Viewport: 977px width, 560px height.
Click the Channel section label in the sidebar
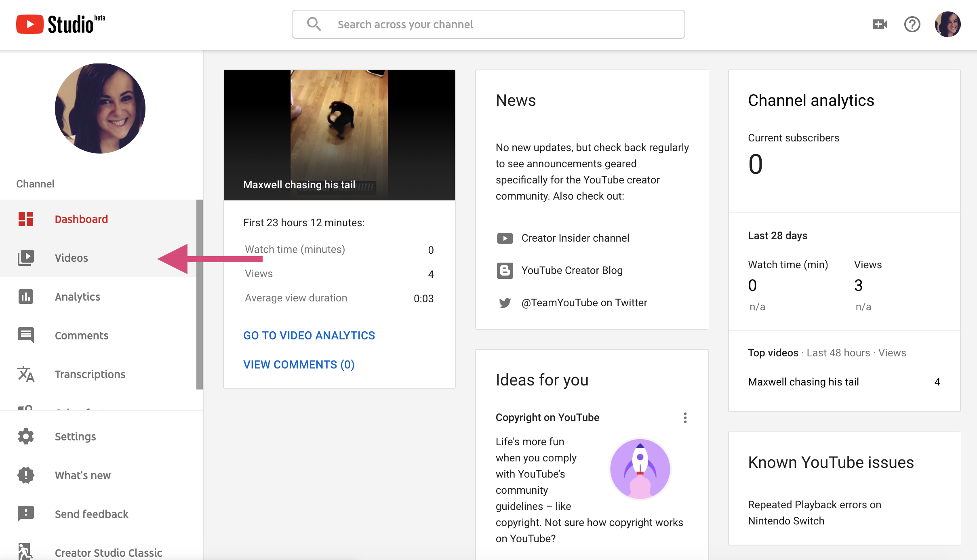point(35,184)
